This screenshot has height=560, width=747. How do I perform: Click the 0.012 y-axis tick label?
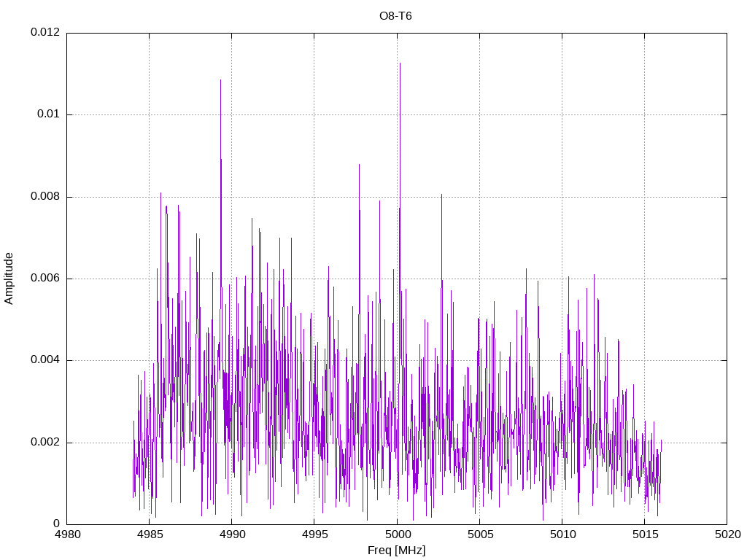[45, 32]
